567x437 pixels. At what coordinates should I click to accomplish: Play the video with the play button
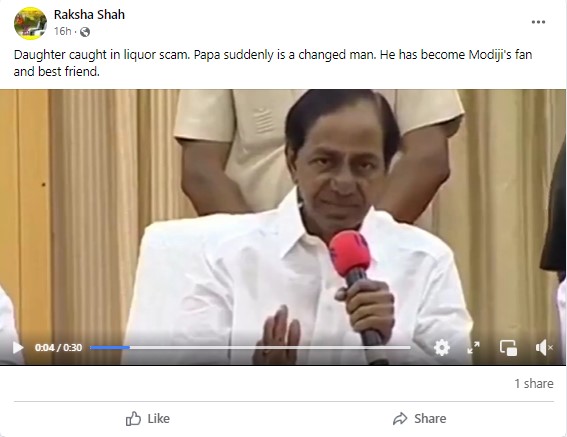pyautogui.click(x=18, y=348)
